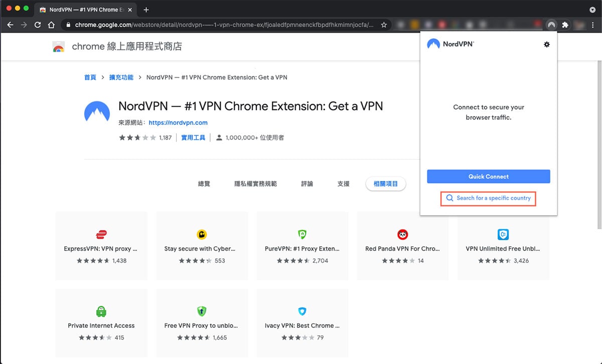
Task: Open the browser home page
Action: (x=51, y=25)
